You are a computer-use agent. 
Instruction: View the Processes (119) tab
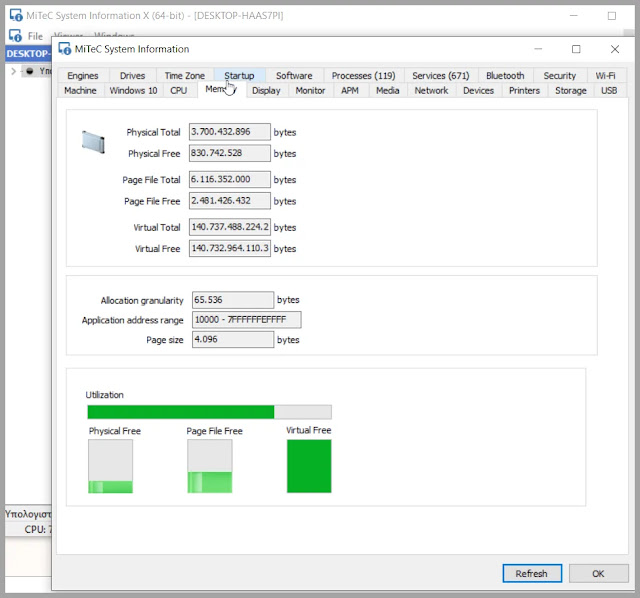pos(363,76)
